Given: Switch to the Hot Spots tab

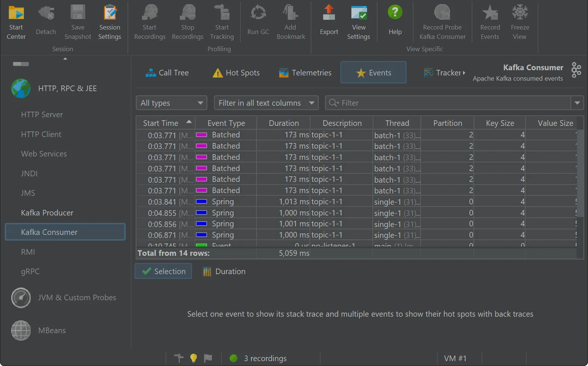Looking at the screenshot, I should pos(236,73).
